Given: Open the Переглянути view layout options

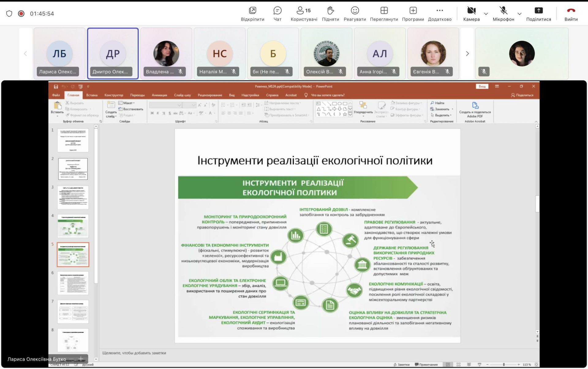Looking at the screenshot, I should (x=384, y=14).
